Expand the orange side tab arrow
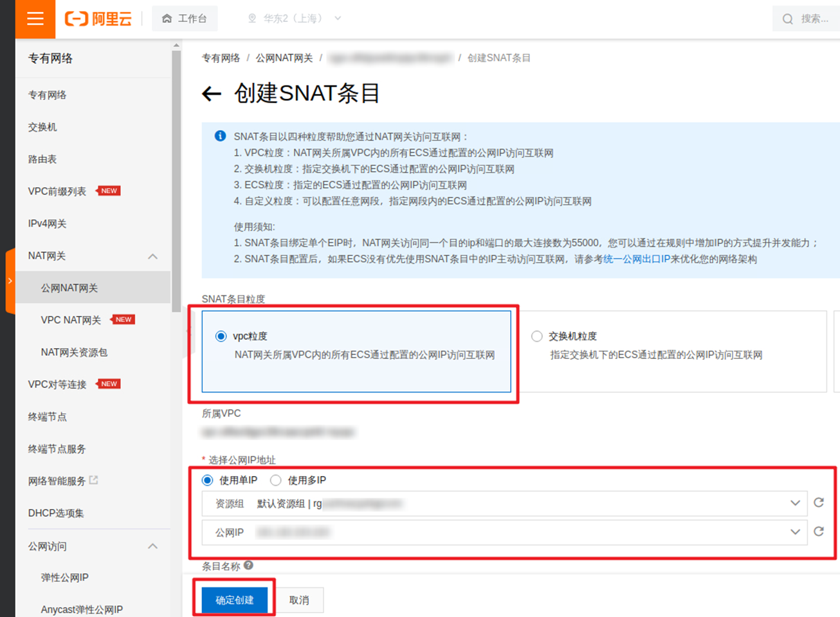 [x=10, y=281]
